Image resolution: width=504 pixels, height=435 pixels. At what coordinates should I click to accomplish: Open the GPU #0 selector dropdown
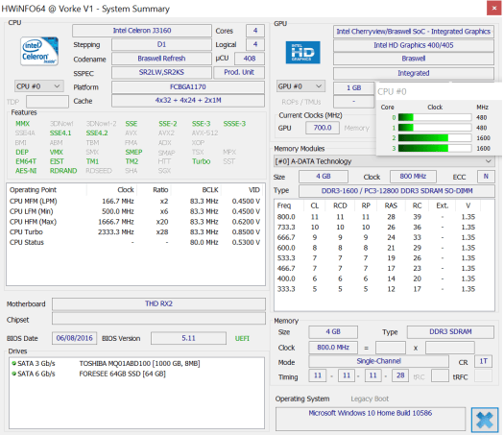(x=300, y=86)
